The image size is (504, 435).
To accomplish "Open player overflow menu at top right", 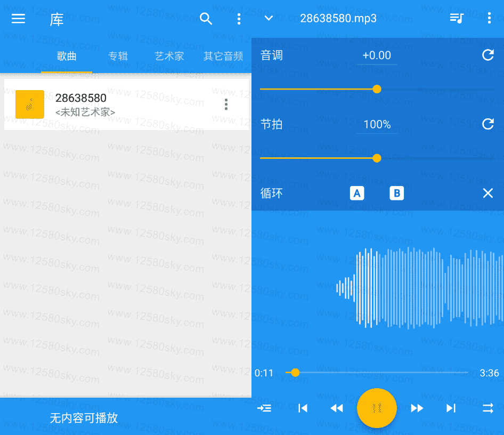I will pos(489,18).
